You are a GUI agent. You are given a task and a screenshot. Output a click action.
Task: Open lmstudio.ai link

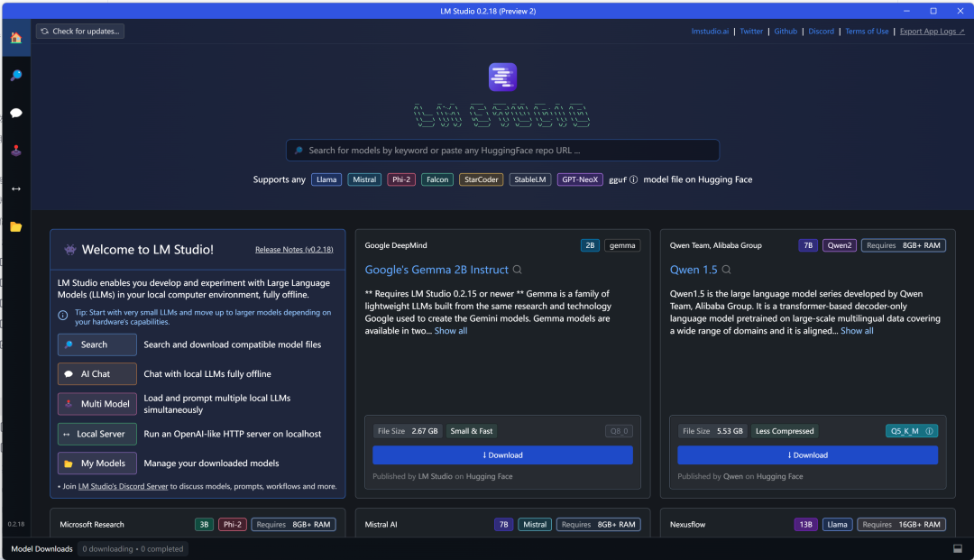point(710,31)
